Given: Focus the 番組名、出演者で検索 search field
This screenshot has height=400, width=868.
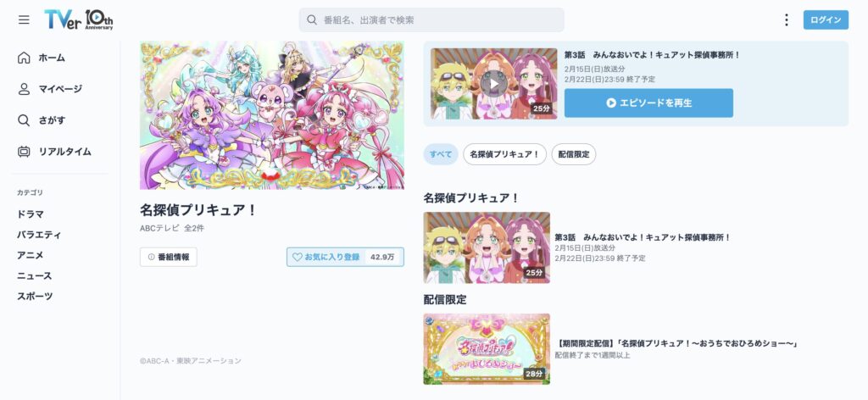Looking at the screenshot, I should 431,20.
